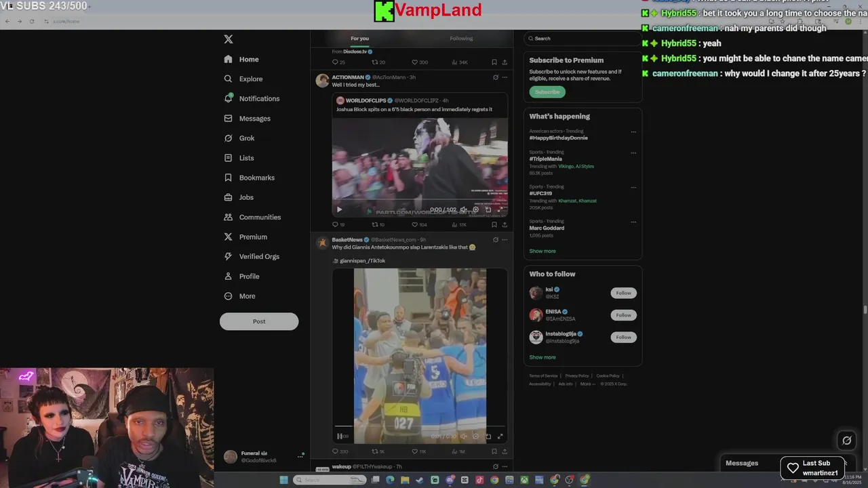Image resolution: width=868 pixels, height=488 pixels.
Task: Share the BasketNews post
Action: click(x=505, y=451)
